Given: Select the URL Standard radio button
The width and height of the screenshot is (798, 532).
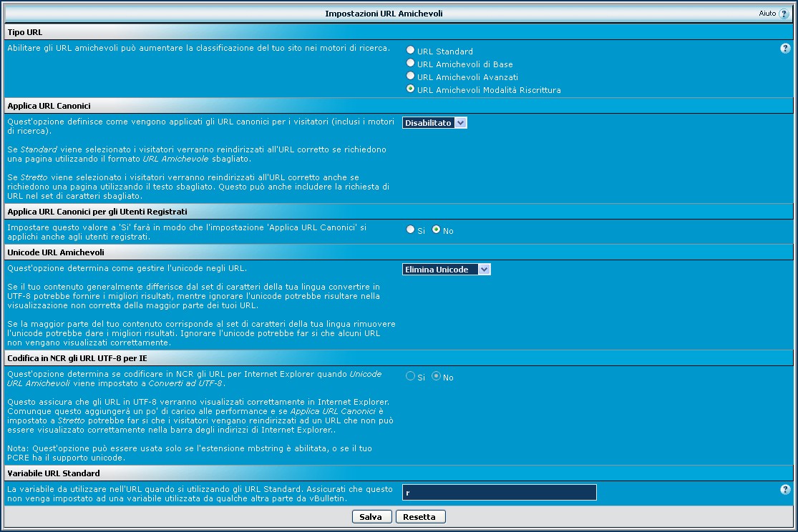Looking at the screenshot, I should (x=410, y=50).
